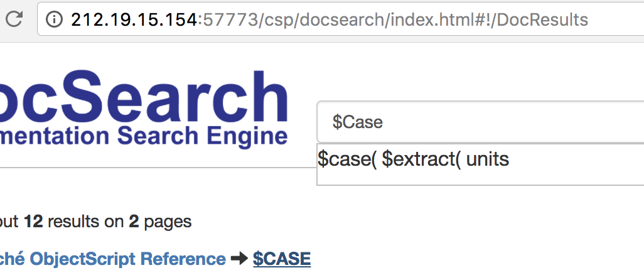Image resolution: width=644 pixels, height=280 pixels.
Task: Click the bold number 12 in results
Action: 34,222
